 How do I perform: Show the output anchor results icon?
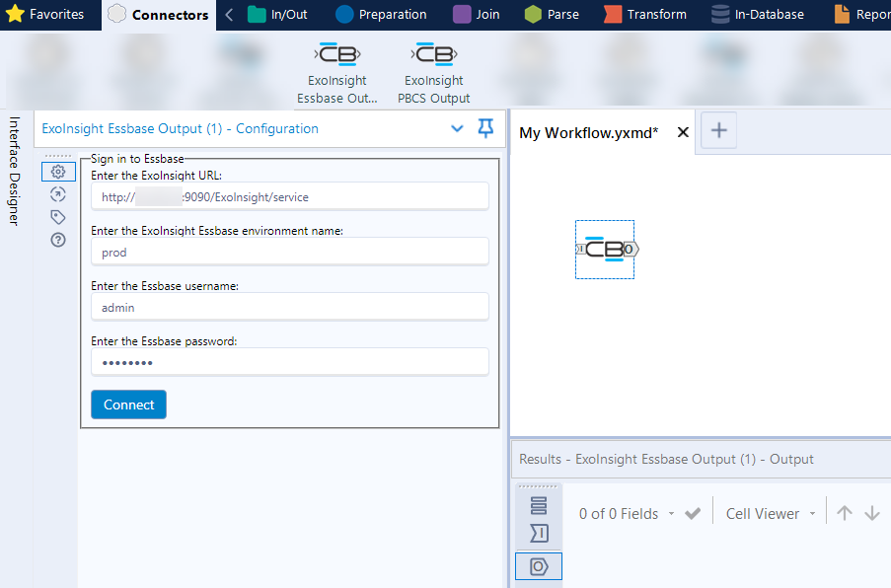(538, 566)
